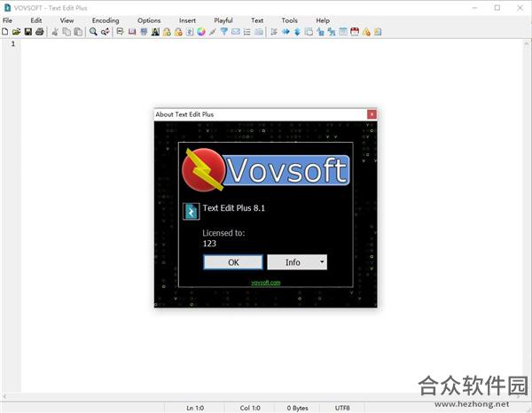Viewport: 532px width, 413px height.
Task: Click the envelope email icon
Action: pos(236,32)
